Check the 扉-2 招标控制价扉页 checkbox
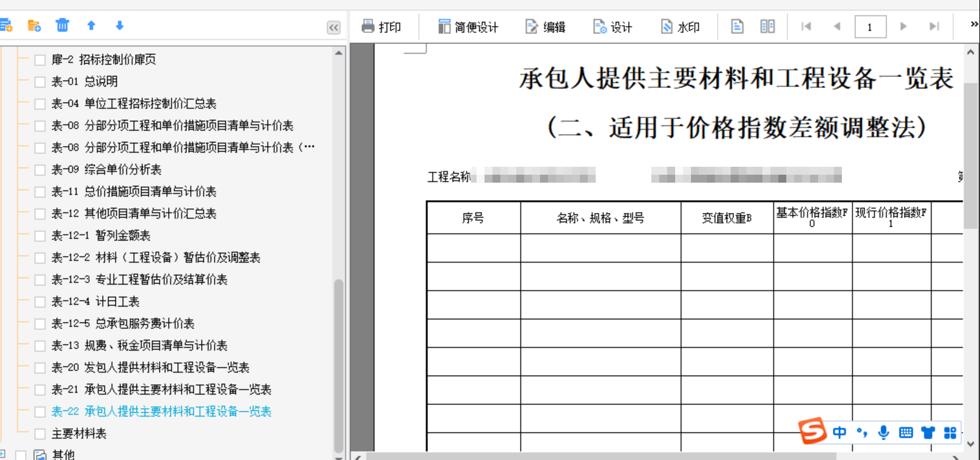Screen dimensions: 980x460 pos(40,60)
